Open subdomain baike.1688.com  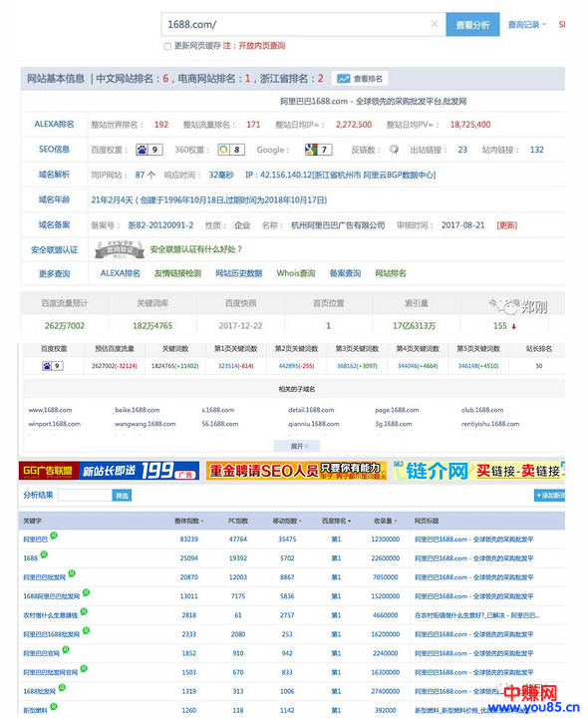click(x=137, y=410)
